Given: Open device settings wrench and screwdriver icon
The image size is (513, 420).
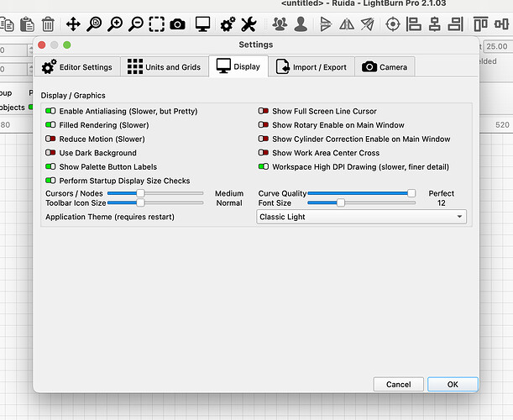Looking at the screenshot, I should [x=249, y=24].
